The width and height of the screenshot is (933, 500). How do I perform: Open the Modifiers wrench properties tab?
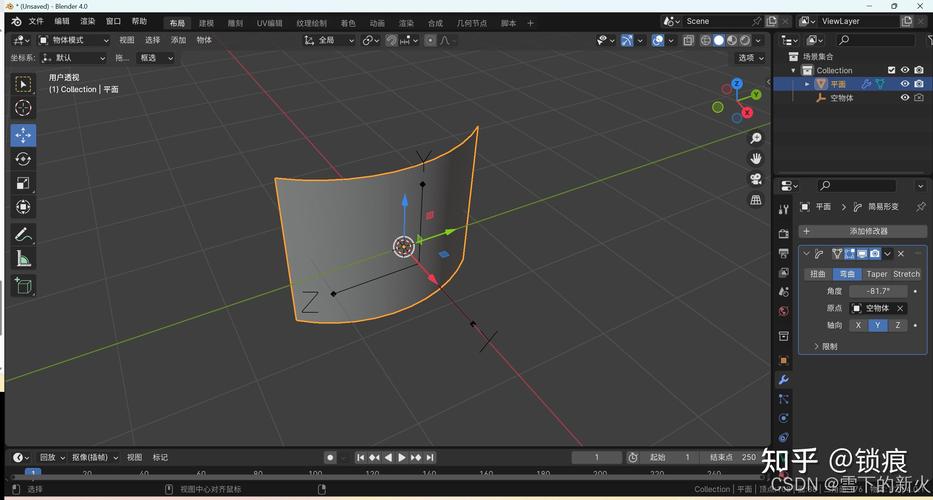coord(784,380)
